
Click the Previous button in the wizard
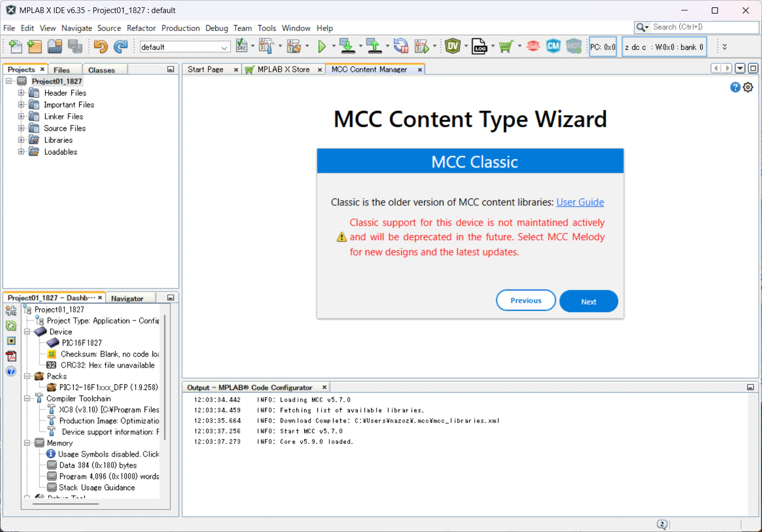pos(526,301)
